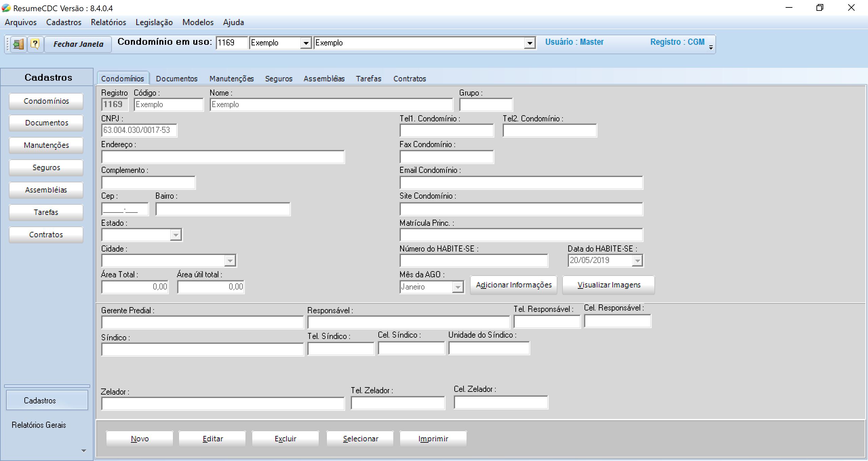
Task: Open Data do HABITE-SE date picker
Action: click(x=637, y=261)
